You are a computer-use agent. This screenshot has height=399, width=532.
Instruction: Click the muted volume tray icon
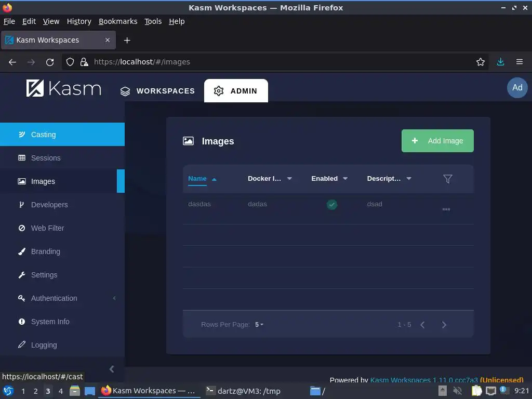[x=458, y=391]
